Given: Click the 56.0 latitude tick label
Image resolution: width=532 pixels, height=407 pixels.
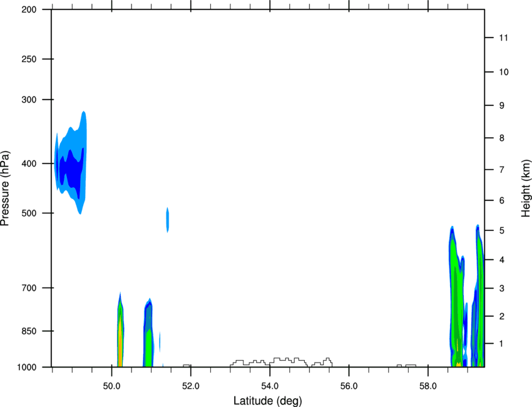Looking at the screenshot, I should click(349, 386).
